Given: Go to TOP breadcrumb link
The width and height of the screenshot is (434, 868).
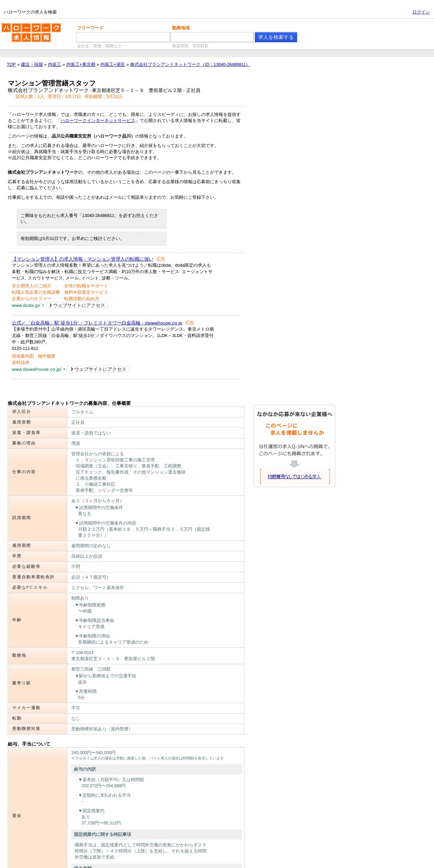Looking at the screenshot, I should click(x=11, y=64).
